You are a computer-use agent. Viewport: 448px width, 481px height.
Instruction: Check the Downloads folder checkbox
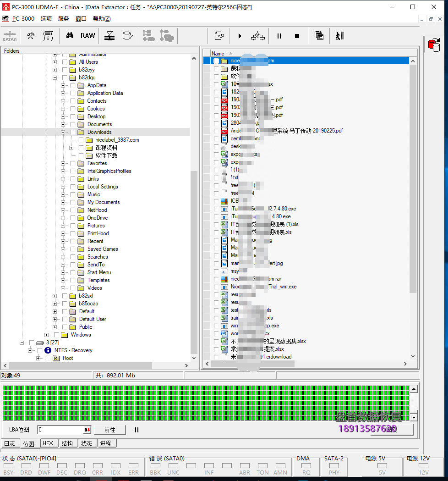(73, 132)
